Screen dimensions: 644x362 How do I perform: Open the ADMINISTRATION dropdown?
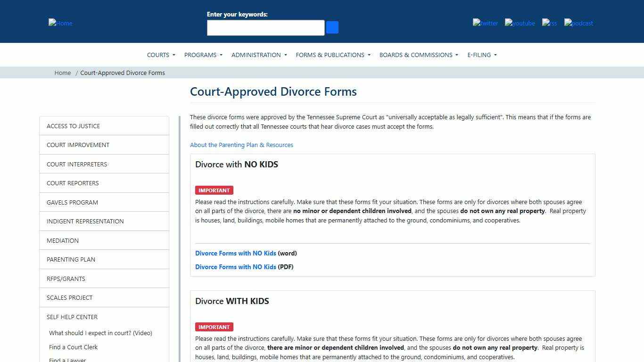259,55
